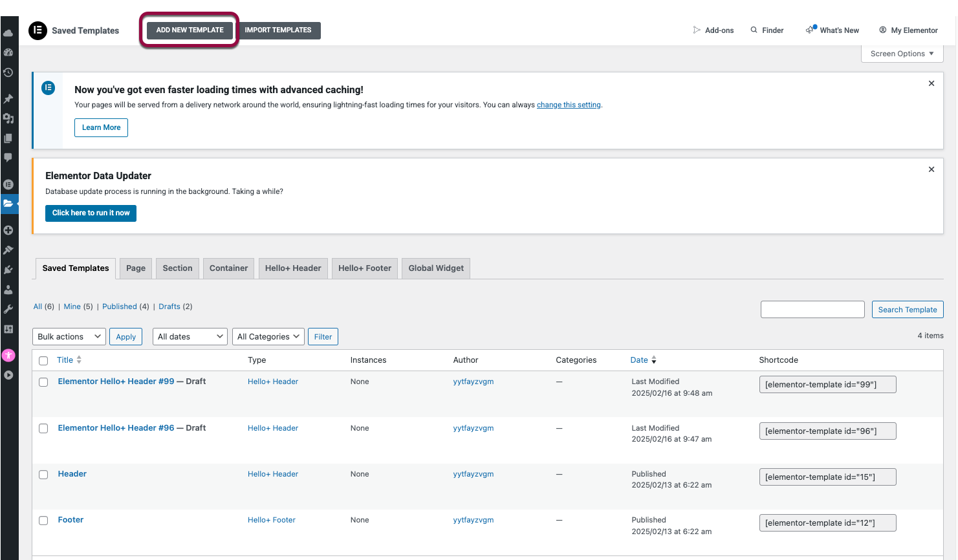
Task: Open the Pages sidebar icon
Action: tap(8, 138)
